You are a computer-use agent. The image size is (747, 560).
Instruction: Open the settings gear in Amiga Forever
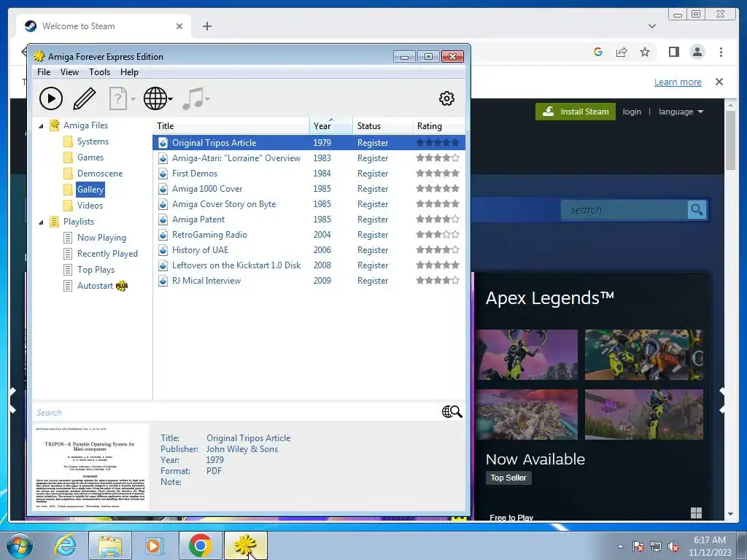coord(446,98)
